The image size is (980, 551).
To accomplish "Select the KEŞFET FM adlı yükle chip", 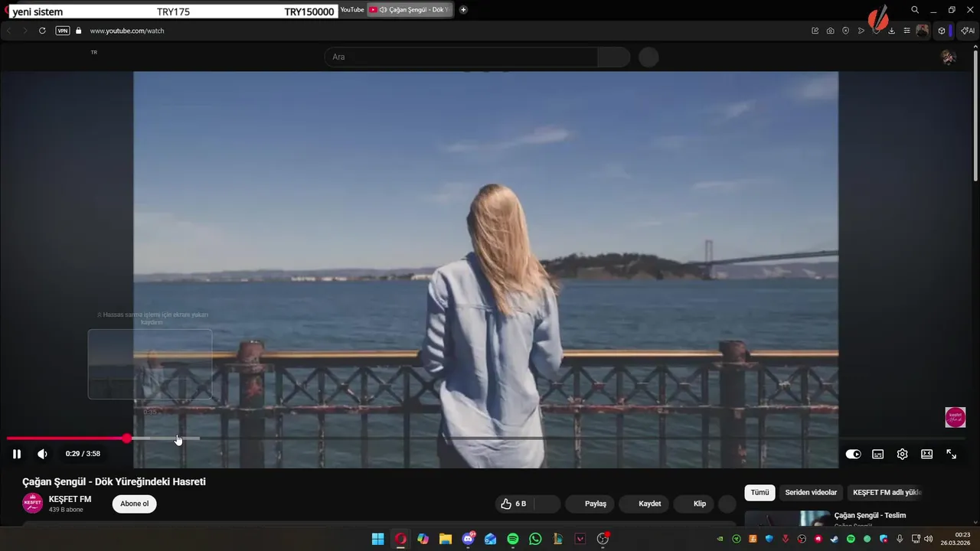I will click(x=887, y=493).
